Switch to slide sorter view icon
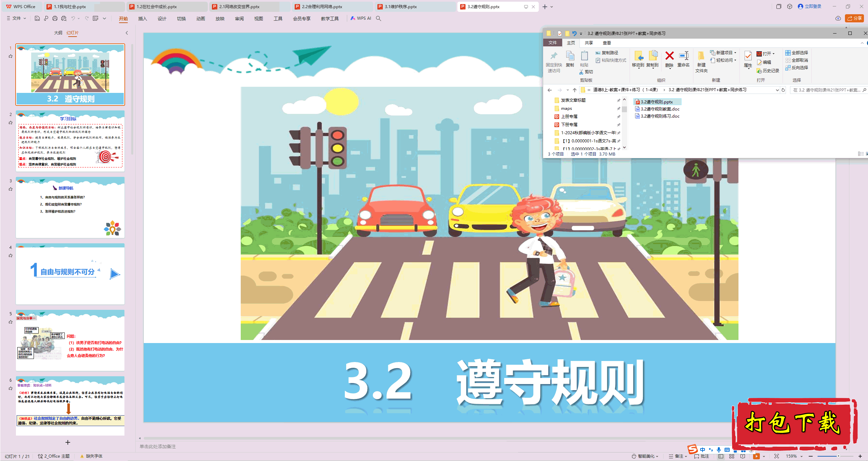Image resolution: width=868 pixels, height=461 pixels. tap(732, 456)
